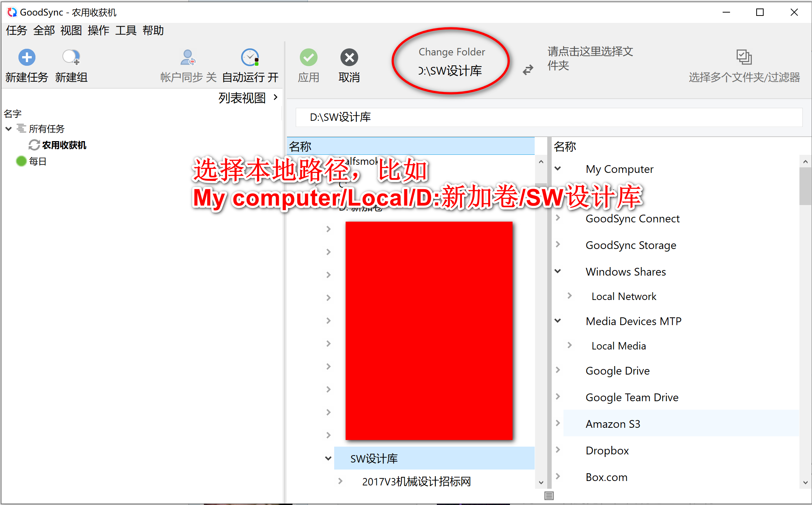Select the 农用收获机 task

pos(64,145)
